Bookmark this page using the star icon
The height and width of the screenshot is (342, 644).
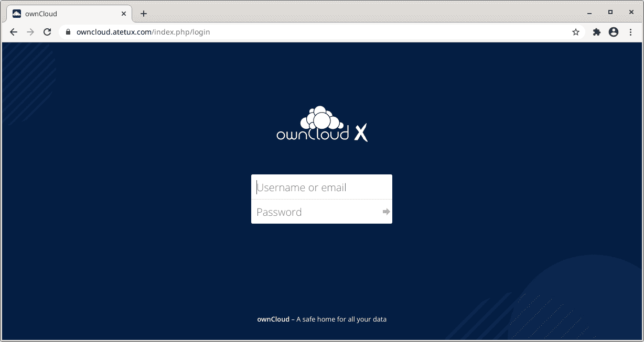pos(575,32)
